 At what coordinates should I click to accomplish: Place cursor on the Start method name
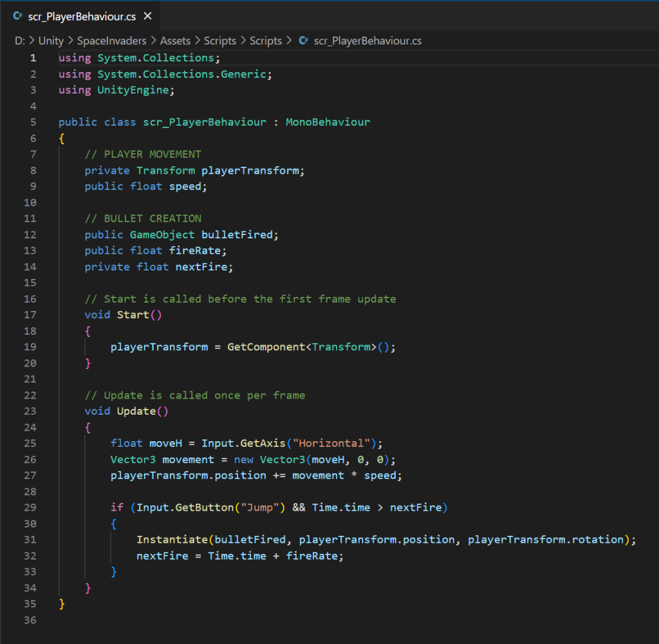(133, 315)
